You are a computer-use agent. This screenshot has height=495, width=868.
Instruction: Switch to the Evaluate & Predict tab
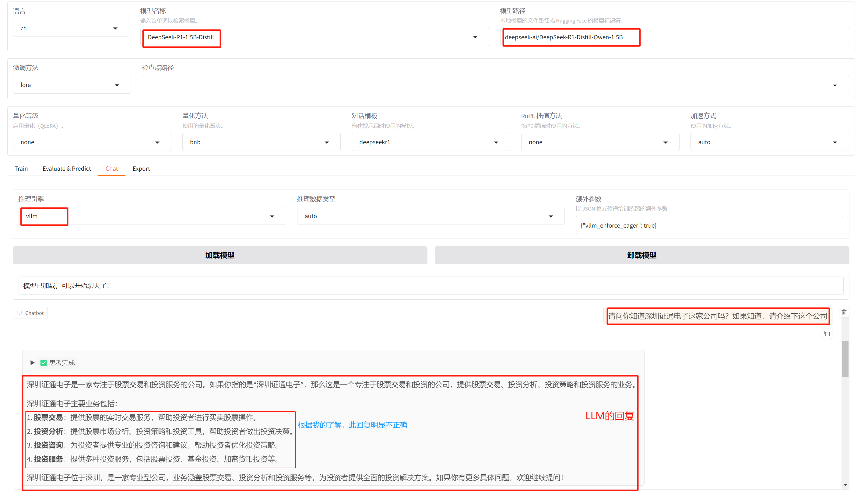tap(67, 169)
